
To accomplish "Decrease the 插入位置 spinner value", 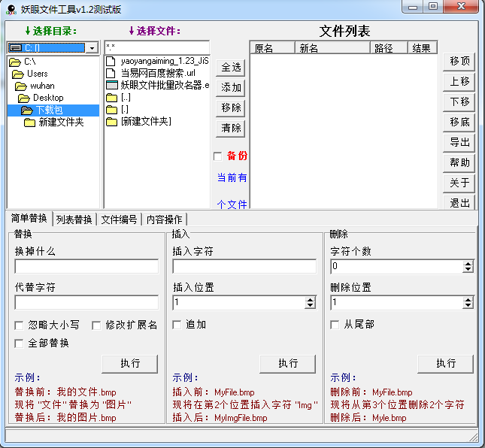I will [x=310, y=305].
